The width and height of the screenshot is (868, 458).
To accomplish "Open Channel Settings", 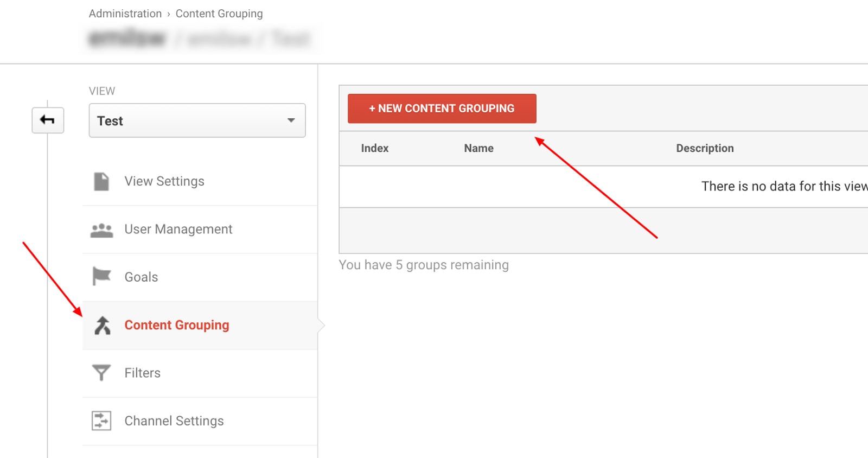I will [x=174, y=421].
